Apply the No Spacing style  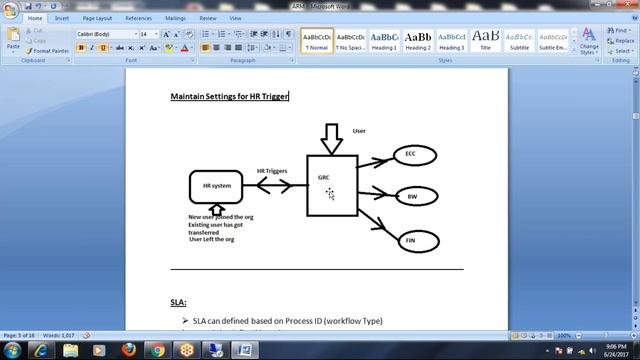(x=351, y=40)
